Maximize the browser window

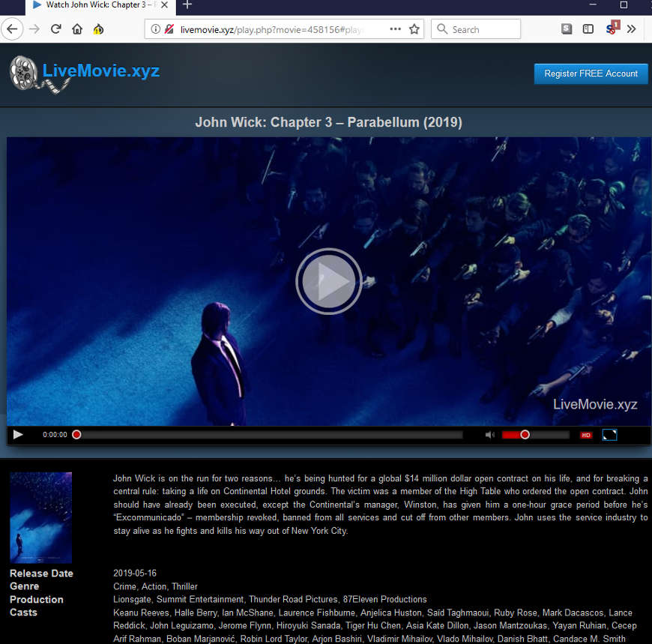(x=624, y=4)
